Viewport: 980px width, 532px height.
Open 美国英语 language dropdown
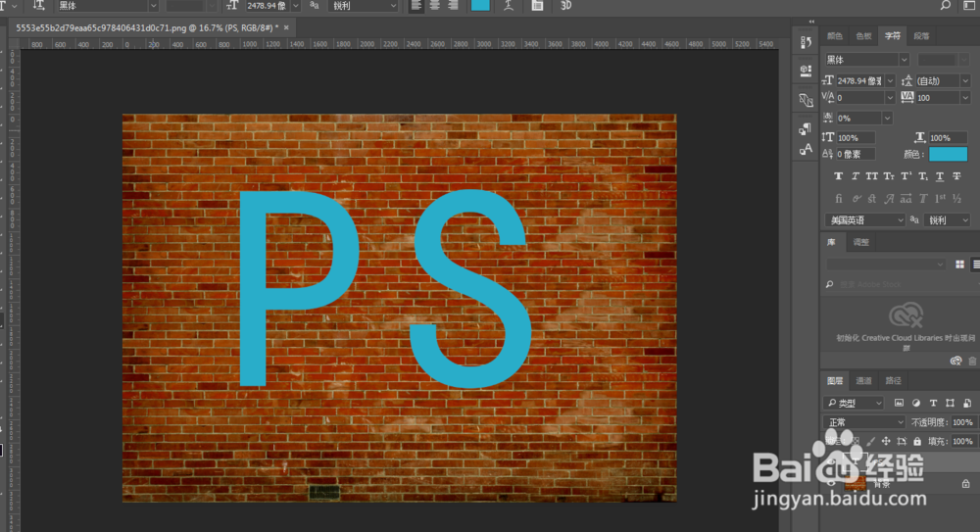[865, 220]
